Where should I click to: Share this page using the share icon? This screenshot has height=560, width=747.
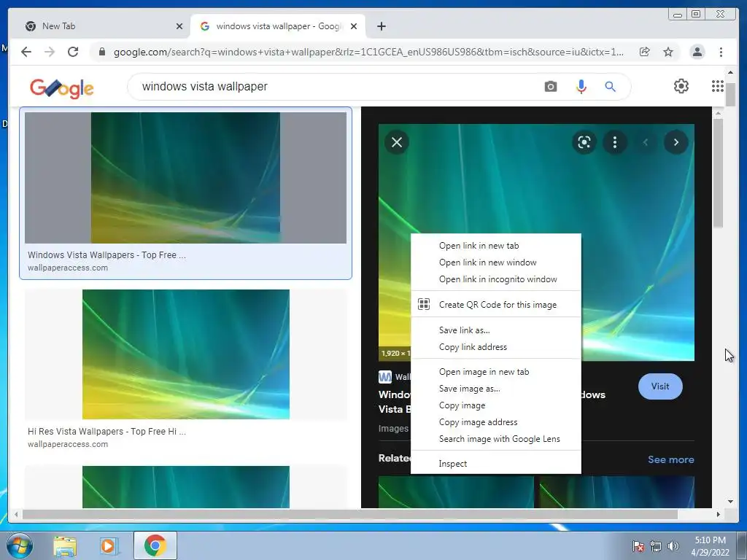[645, 52]
